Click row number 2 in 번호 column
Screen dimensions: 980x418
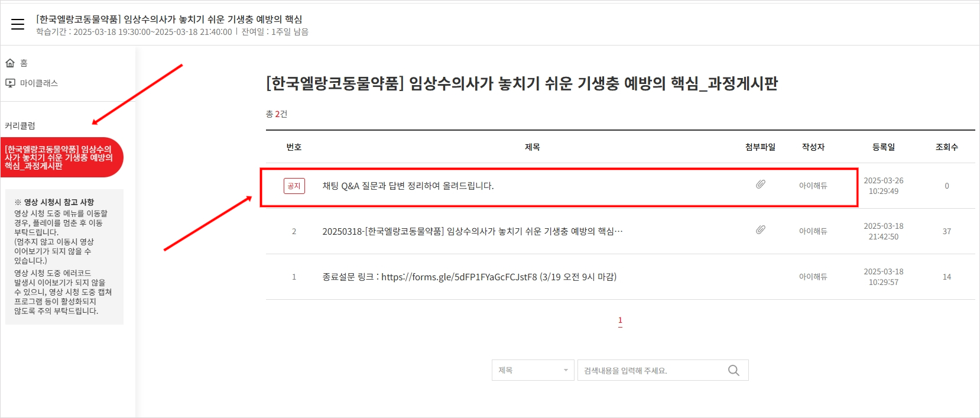coord(294,231)
